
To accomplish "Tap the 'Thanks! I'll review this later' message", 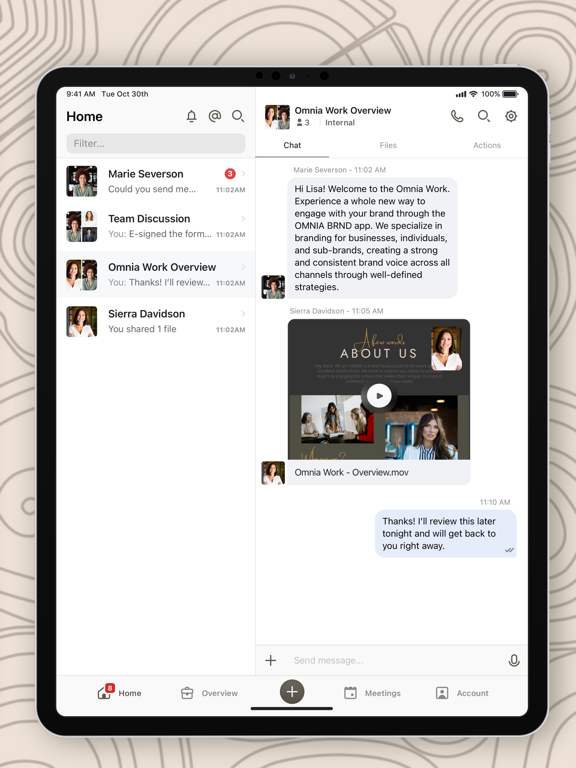I will click(x=446, y=533).
